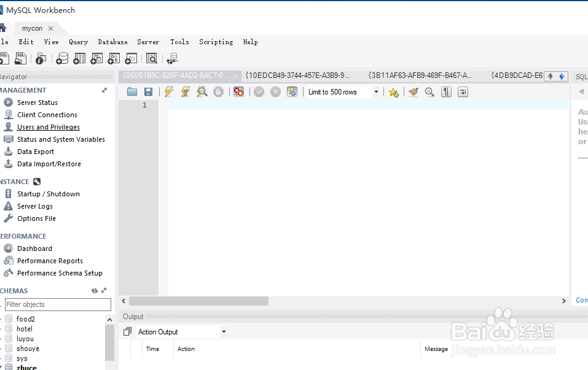Image resolution: width=588 pixels, height=370 pixels.
Task: Open SQL script file in new tab icon
Action: (x=21, y=58)
